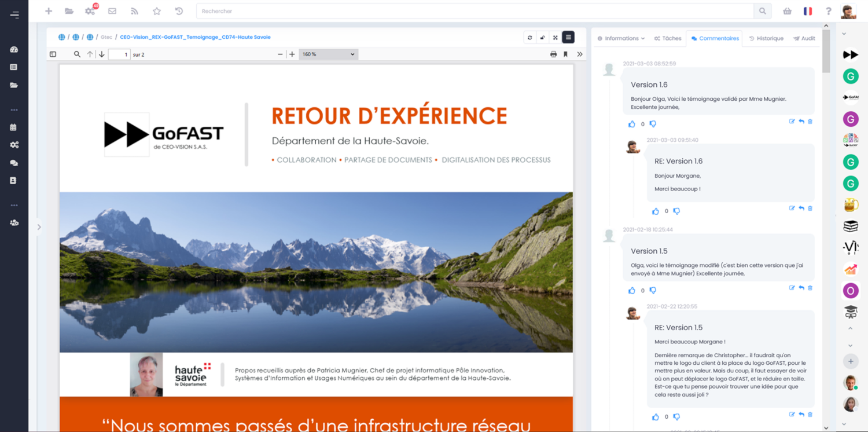Click the document title breadcrumb link
The width and height of the screenshot is (868, 432).
[195, 37]
